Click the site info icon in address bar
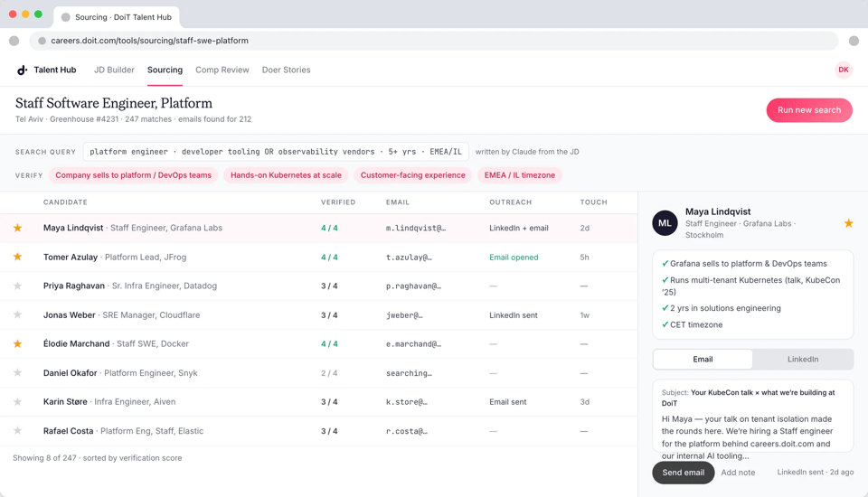This screenshot has height=497, width=868. coord(42,41)
